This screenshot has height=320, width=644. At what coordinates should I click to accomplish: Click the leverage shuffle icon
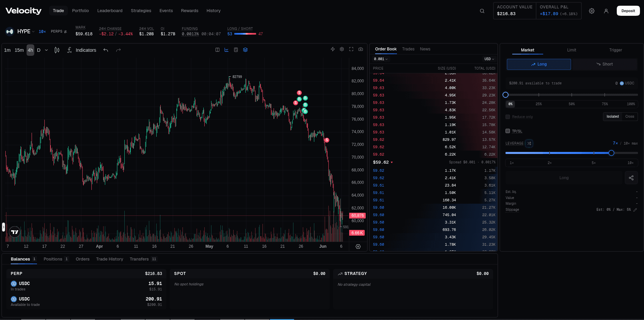pyautogui.click(x=529, y=143)
